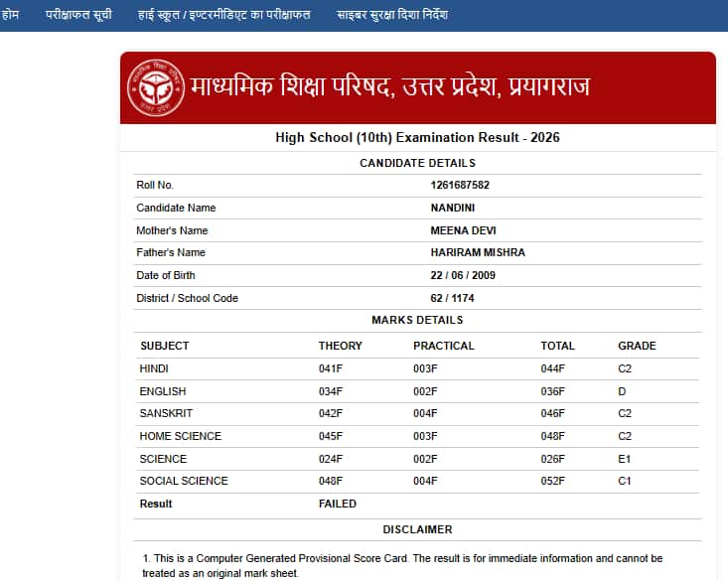Screen dimensions: 728x581
Task: Click Sanskrit total marks 046F
Action: pyautogui.click(x=553, y=413)
